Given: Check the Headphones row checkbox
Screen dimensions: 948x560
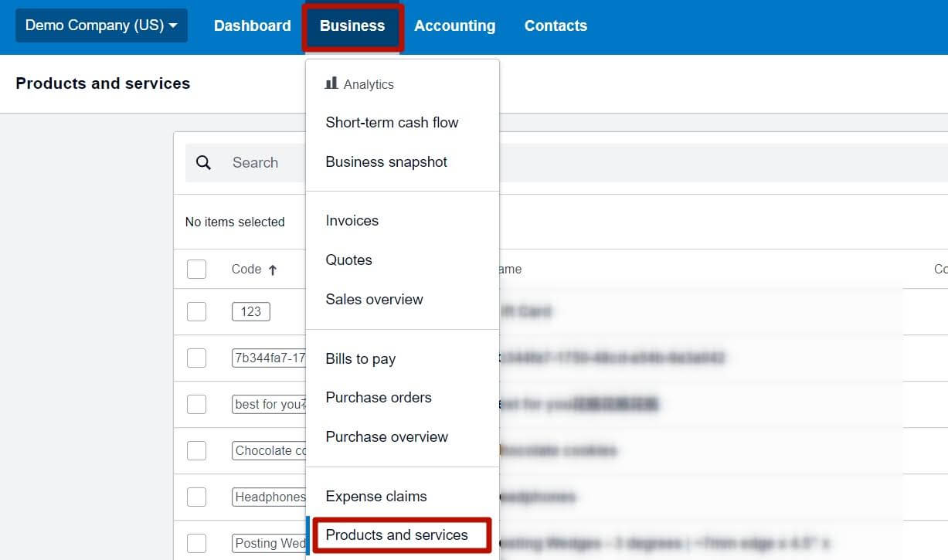Looking at the screenshot, I should [196, 497].
